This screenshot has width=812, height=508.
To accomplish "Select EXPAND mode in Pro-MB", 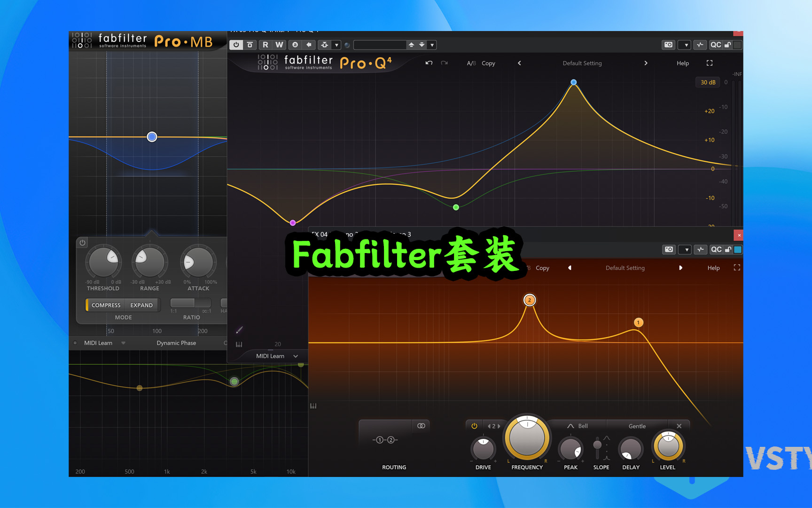I will point(141,305).
